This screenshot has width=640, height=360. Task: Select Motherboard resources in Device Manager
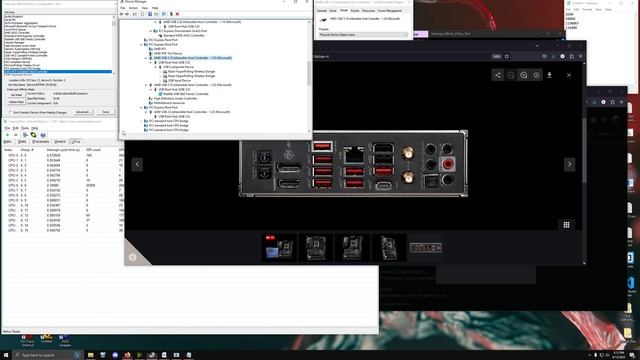pyautogui.click(x=169, y=103)
